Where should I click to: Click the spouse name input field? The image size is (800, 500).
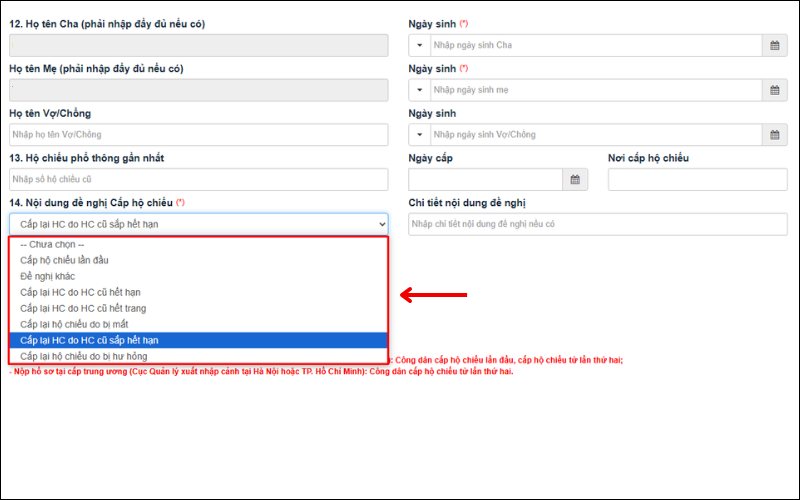tap(198, 135)
